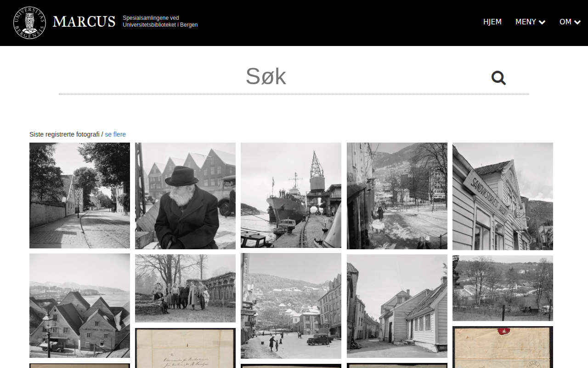Open the envelope with red wax seal
The image size is (588, 368).
(x=503, y=347)
